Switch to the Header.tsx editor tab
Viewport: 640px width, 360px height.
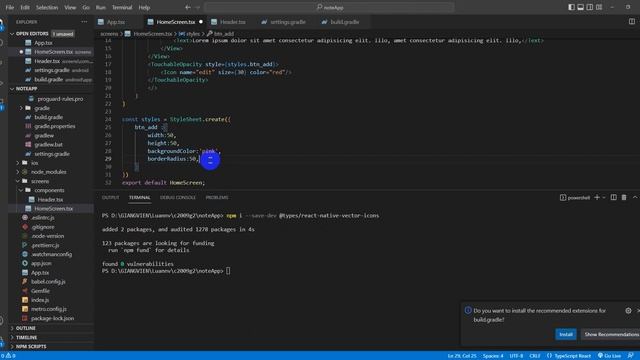click(x=232, y=22)
